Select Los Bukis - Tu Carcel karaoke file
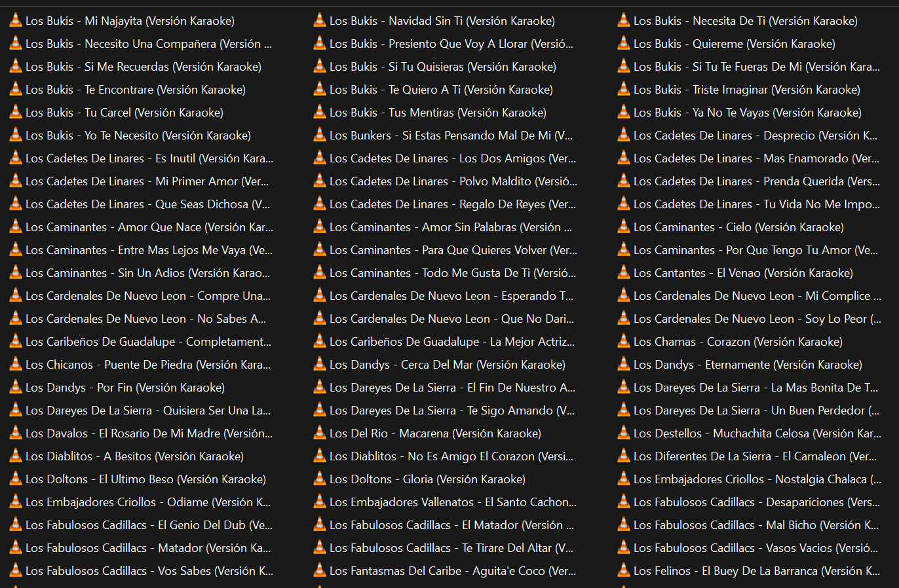 pyautogui.click(x=124, y=113)
